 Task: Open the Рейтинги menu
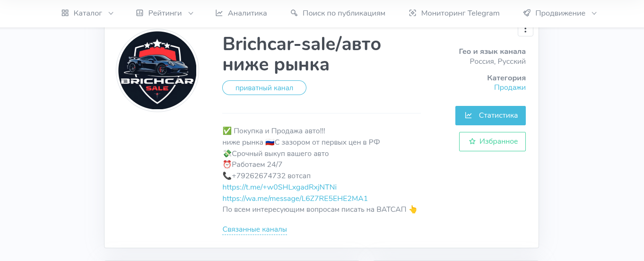[x=165, y=13]
